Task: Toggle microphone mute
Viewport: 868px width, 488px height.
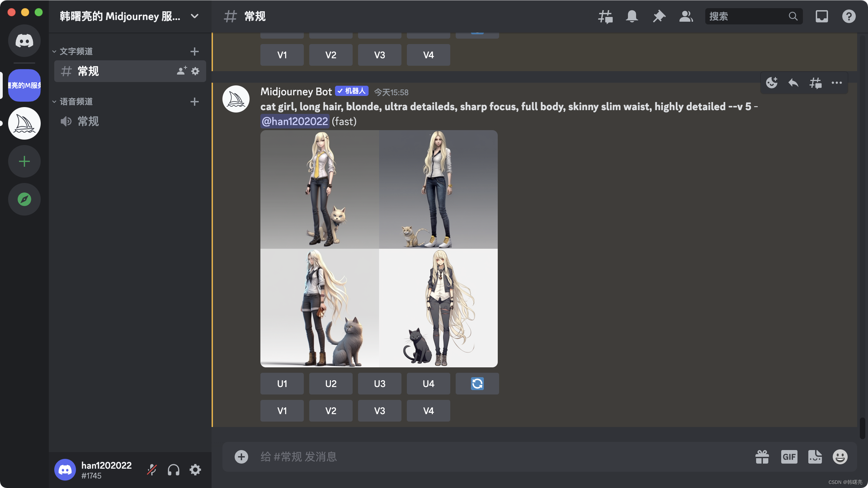Action: click(x=152, y=470)
